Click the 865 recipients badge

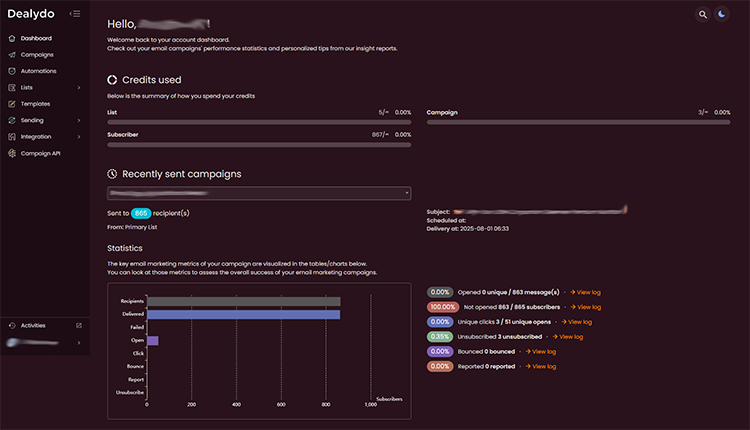click(141, 213)
